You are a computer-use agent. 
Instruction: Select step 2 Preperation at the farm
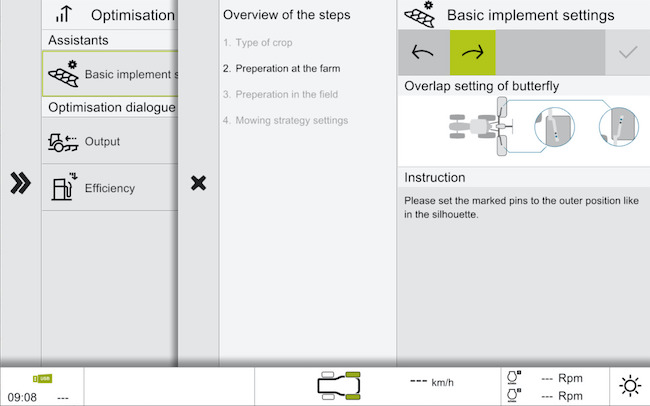tap(281, 69)
